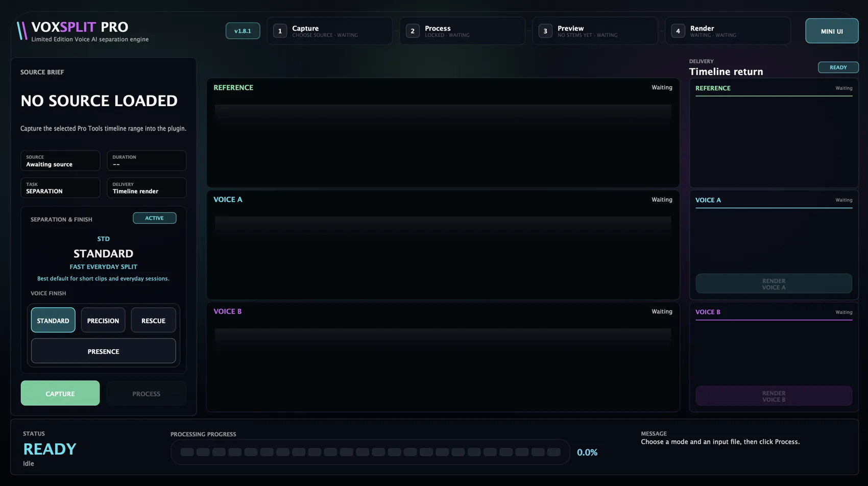Click the Active badge in Separation & Finish
868x486 pixels.
click(154, 218)
